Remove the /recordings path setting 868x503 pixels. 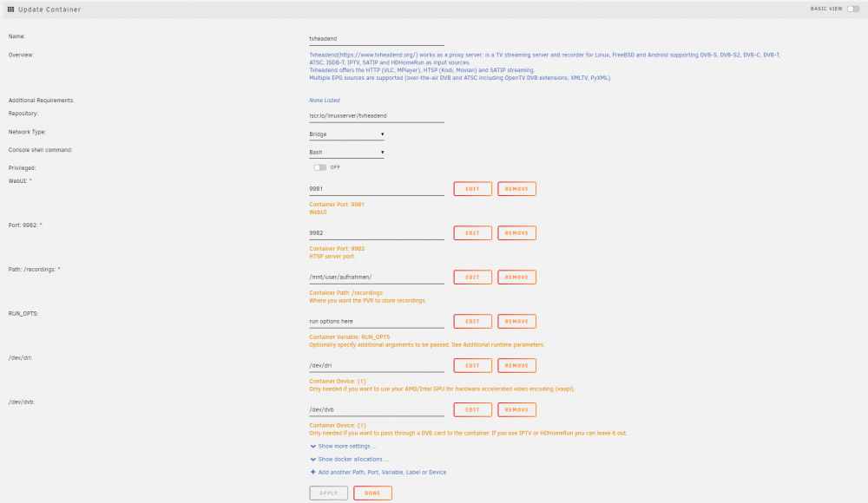click(x=516, y=278)
